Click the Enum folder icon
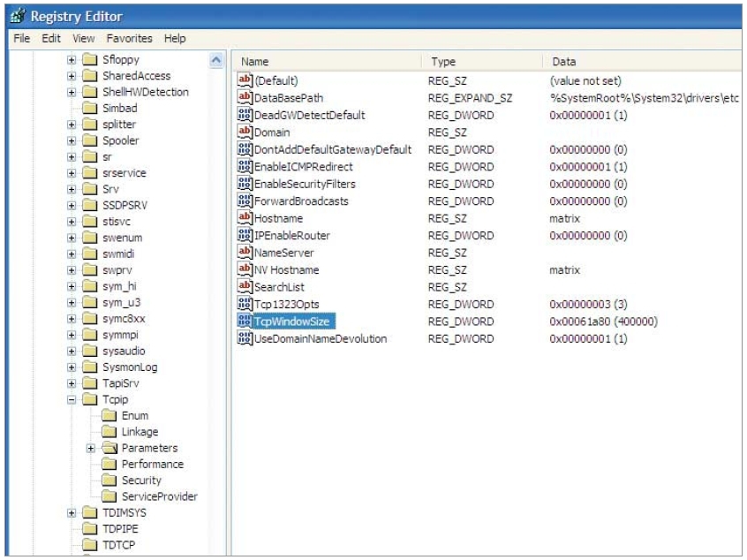 [x=109, y=415]
